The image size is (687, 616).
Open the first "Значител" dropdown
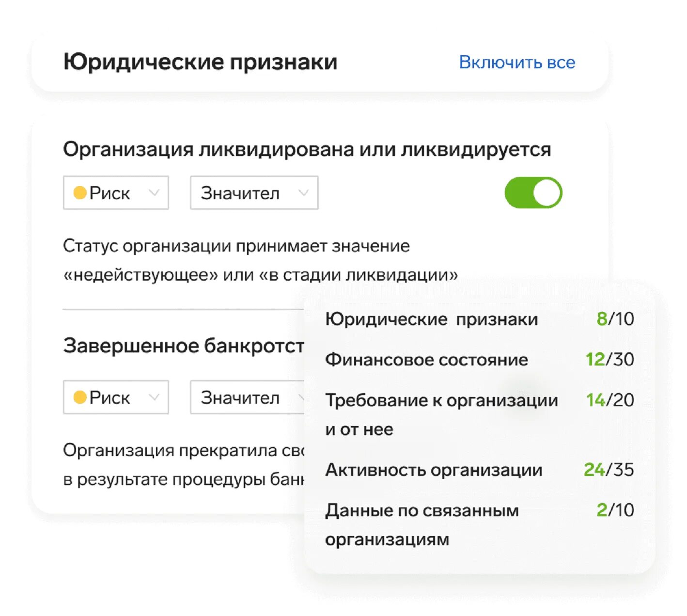(254, 193)
